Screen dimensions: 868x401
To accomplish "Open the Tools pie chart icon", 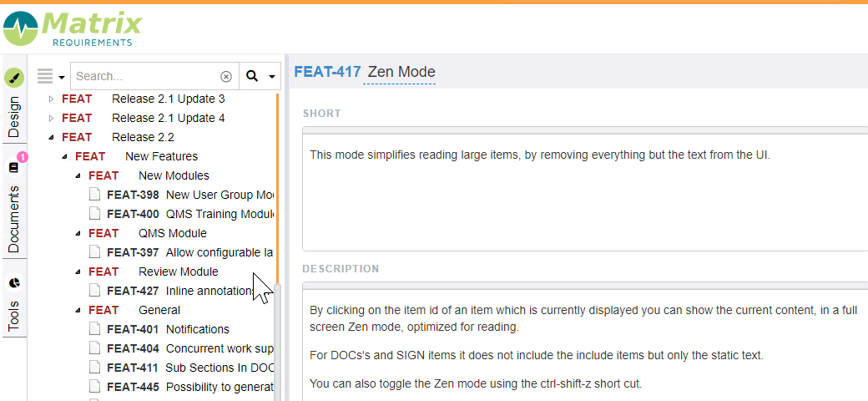I will click(x=14, y=283).
